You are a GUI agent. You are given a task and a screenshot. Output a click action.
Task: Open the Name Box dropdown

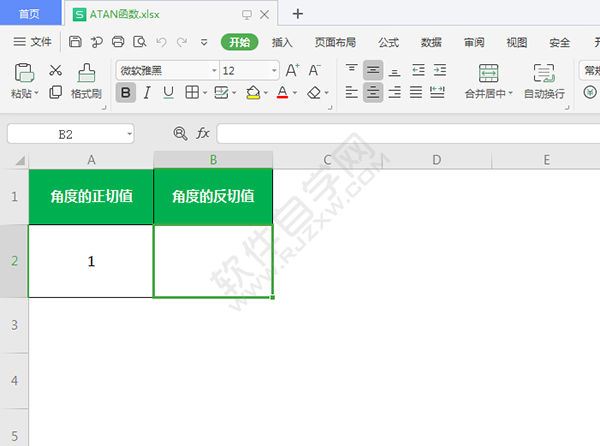[x=129, y=134]
